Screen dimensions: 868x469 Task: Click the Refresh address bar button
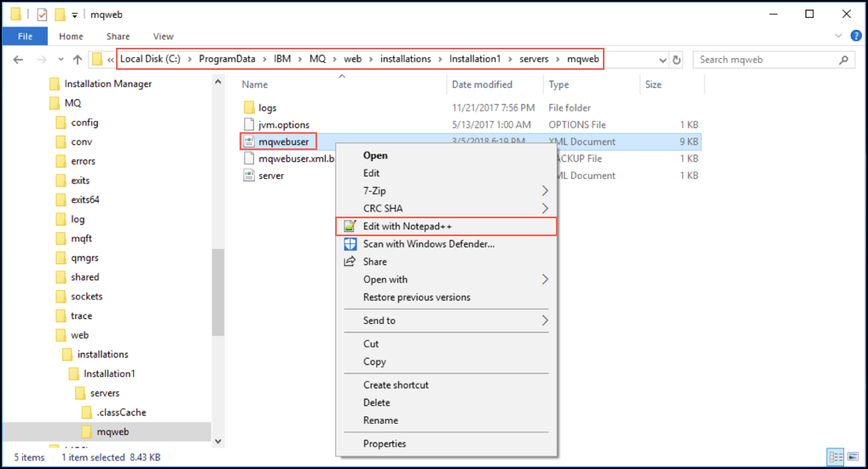(676, 60)
